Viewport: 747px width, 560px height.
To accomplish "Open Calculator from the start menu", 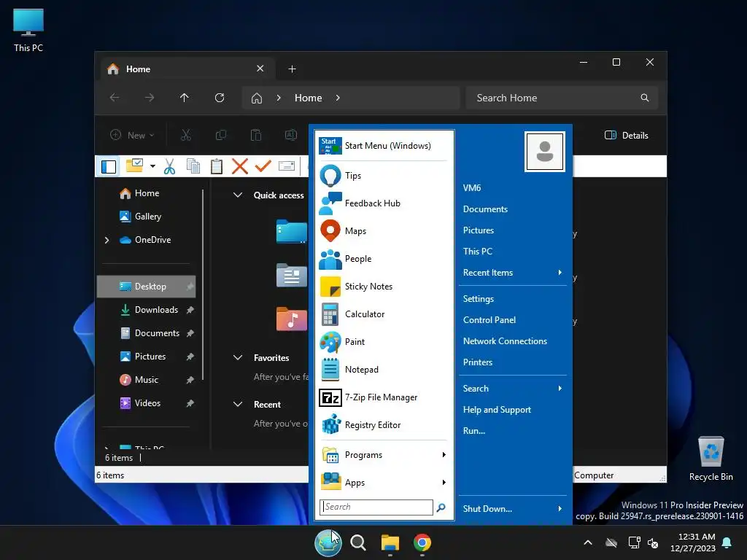I will pyautogui.click(x=383, y=314).
